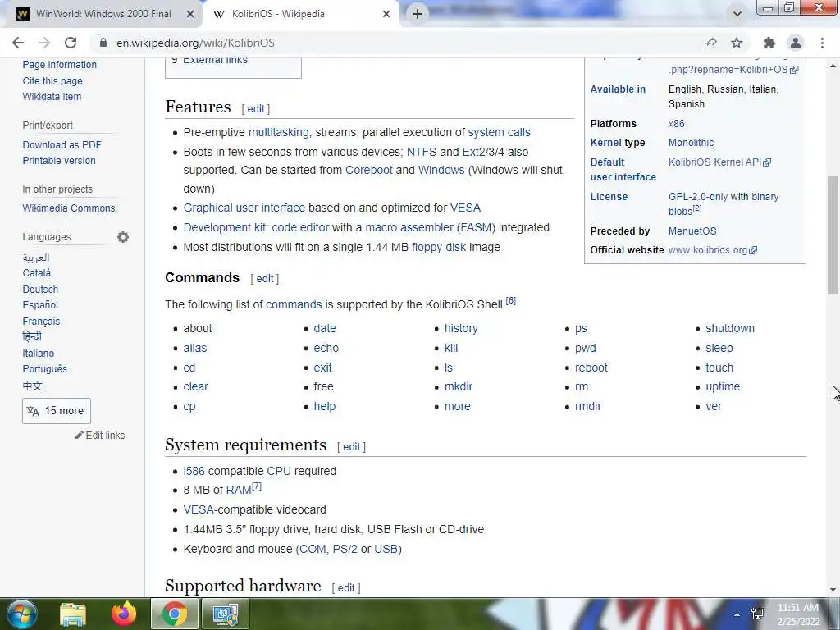Open the PS/2 link
Screen dimensions: 840x630
tap(345, 549)
